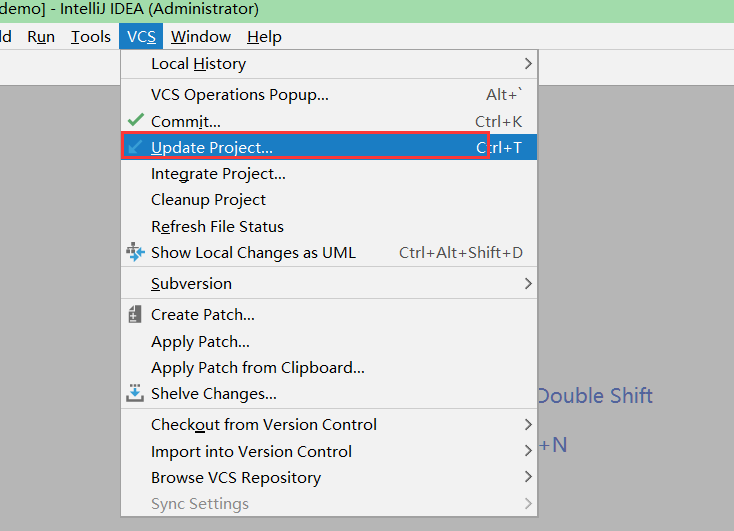Viewport: 734px width, 531px height.
Task: Click the Ctrl+Alt+Shift+D shortcut text
Action: pyautogui.click(x=461, y=252)
